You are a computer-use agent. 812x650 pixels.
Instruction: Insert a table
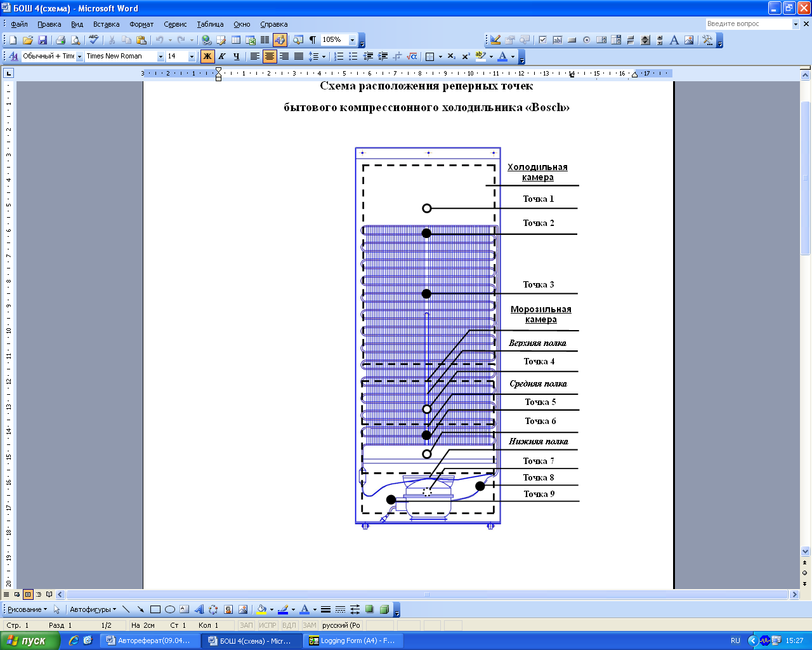(235, 40)
